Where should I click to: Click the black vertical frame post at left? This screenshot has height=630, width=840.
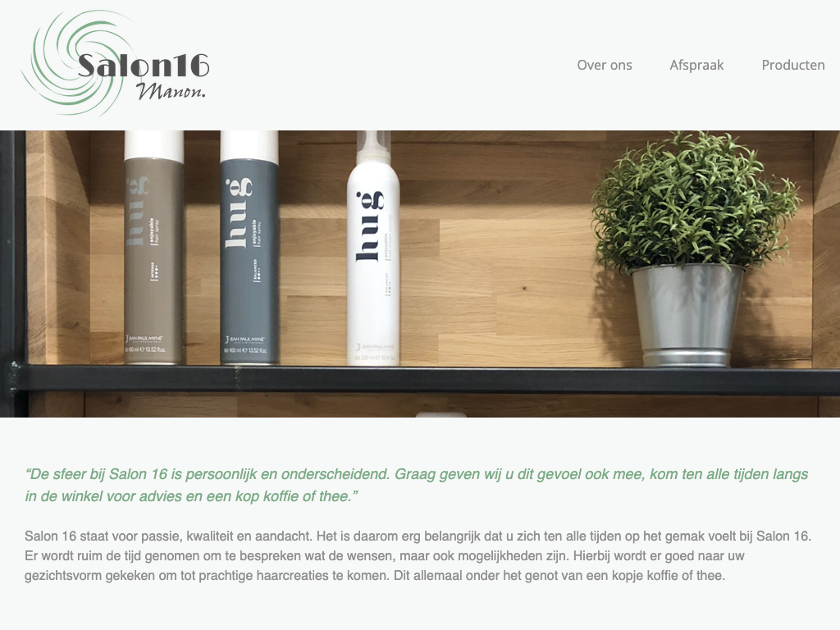pyautogui.click(x=12, y=274)
